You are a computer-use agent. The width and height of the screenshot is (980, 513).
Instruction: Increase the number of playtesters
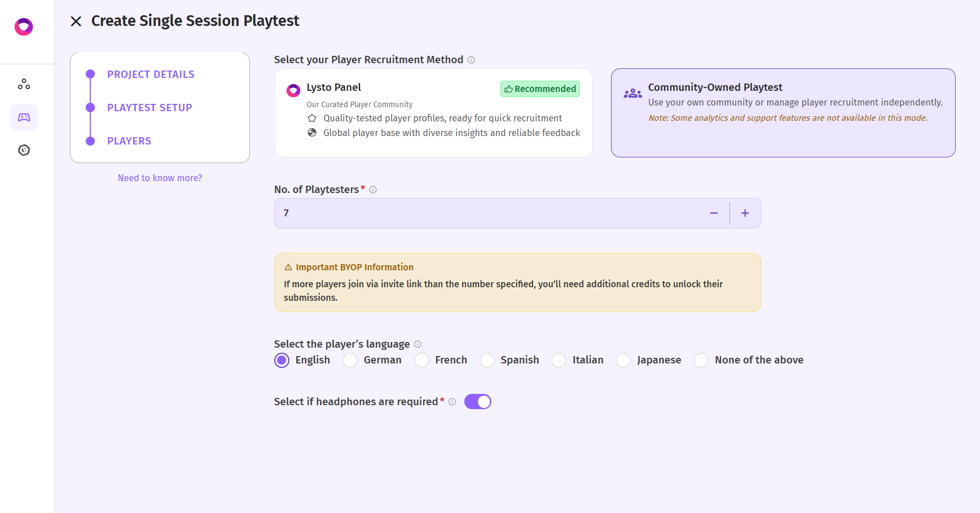pos(745,213)
